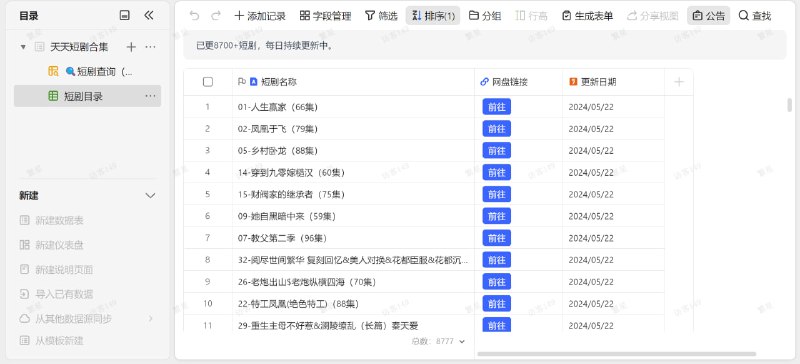Select the cell 05-乡村卧龙（88集）
The width and height of the screenshot is (800, 364).
(x=353, y=151)
